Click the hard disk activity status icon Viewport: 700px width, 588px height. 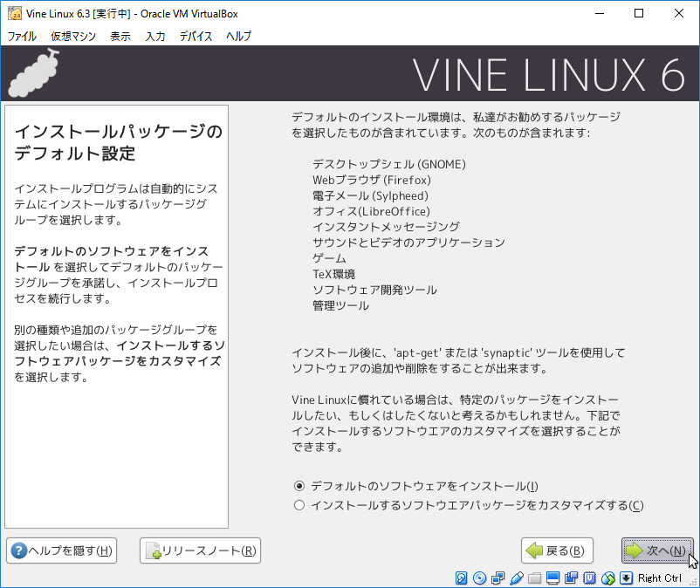[x=462, y=578]
